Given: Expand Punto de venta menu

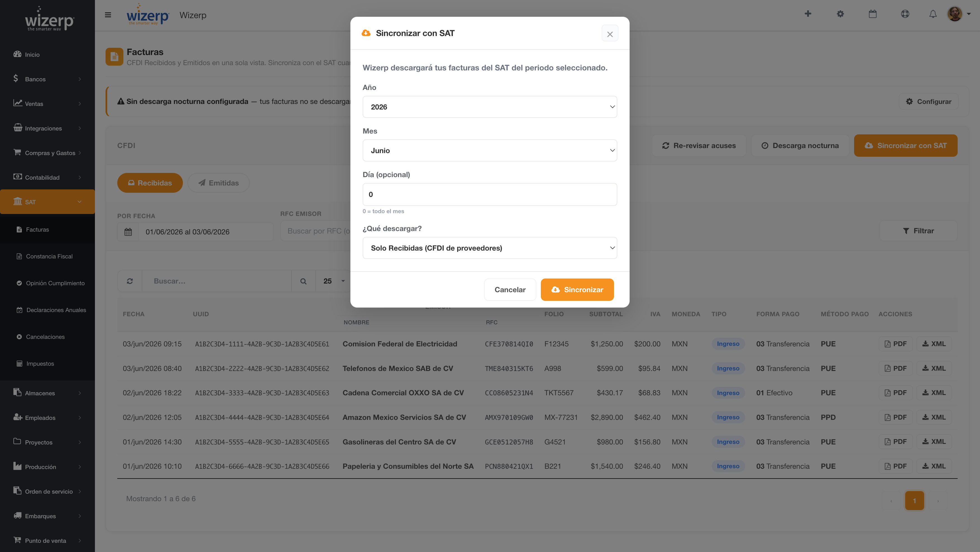Looking at the screenshot, I should [47, 541].
